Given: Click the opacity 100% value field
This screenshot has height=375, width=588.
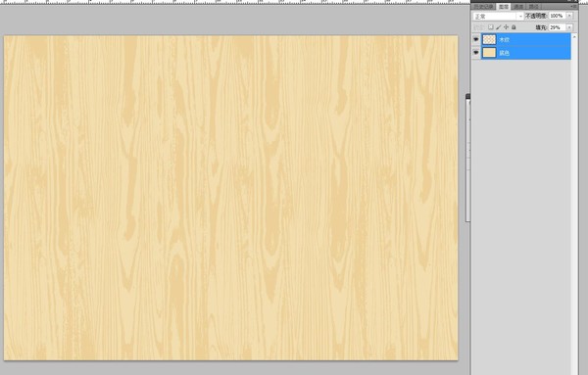Looking at the screenshot, I should tap(558, 16).
